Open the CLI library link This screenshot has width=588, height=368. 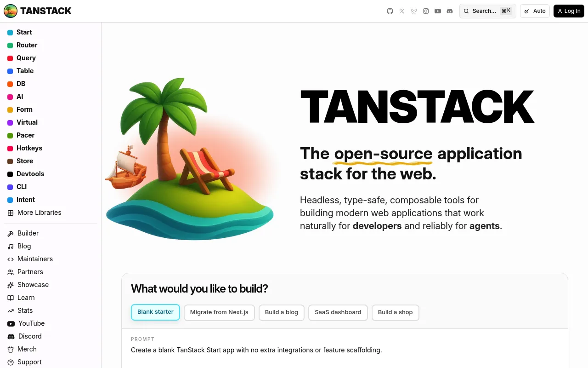pyautogui.click(x=51, y=187)
